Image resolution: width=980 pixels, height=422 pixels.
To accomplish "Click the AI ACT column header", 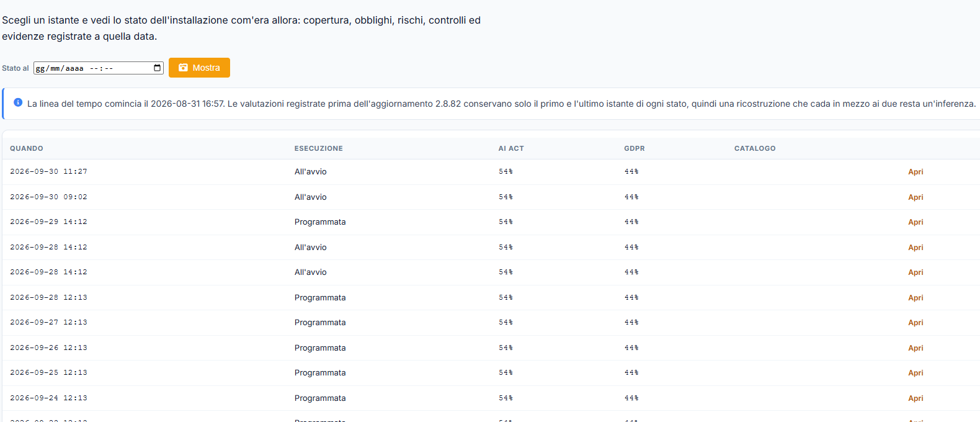I will point(511,148).
